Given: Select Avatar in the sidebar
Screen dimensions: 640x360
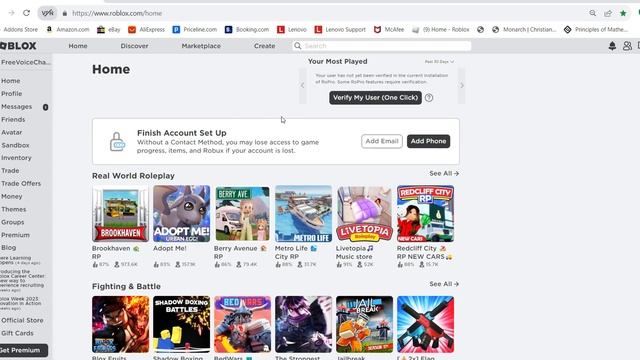Looking at the screenshot, I should coord(11,132).
